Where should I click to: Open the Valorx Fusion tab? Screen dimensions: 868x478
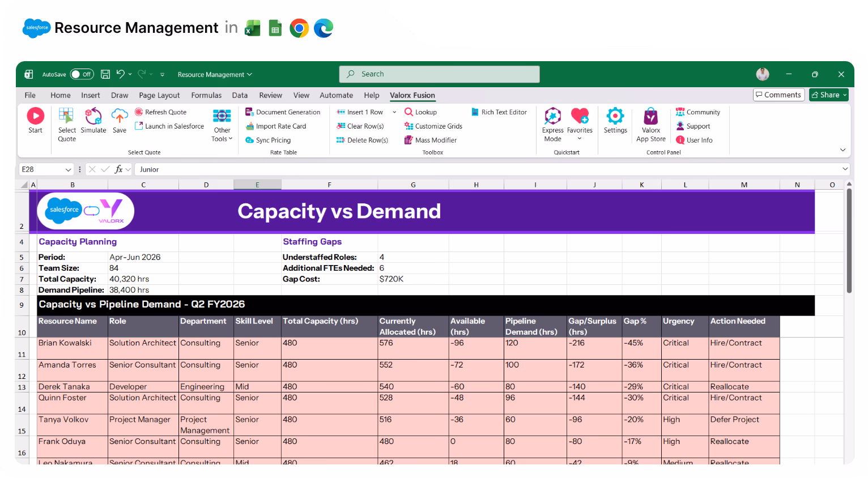[x=412, y=95]
